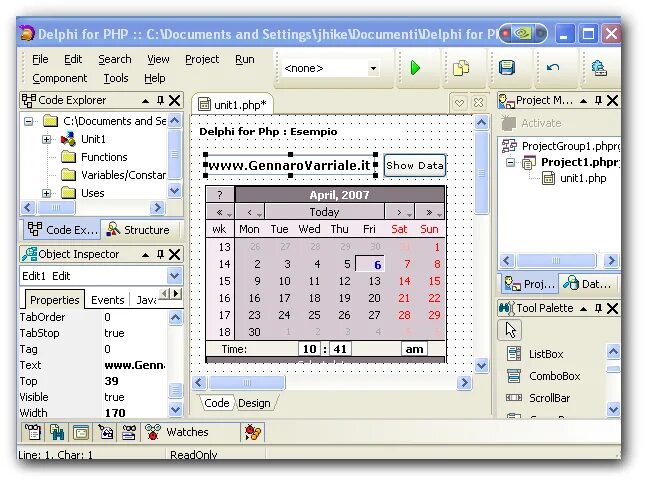Click the deploy globe toolbar icon
The height and width of the screenshot is (483, 645).
599,68
